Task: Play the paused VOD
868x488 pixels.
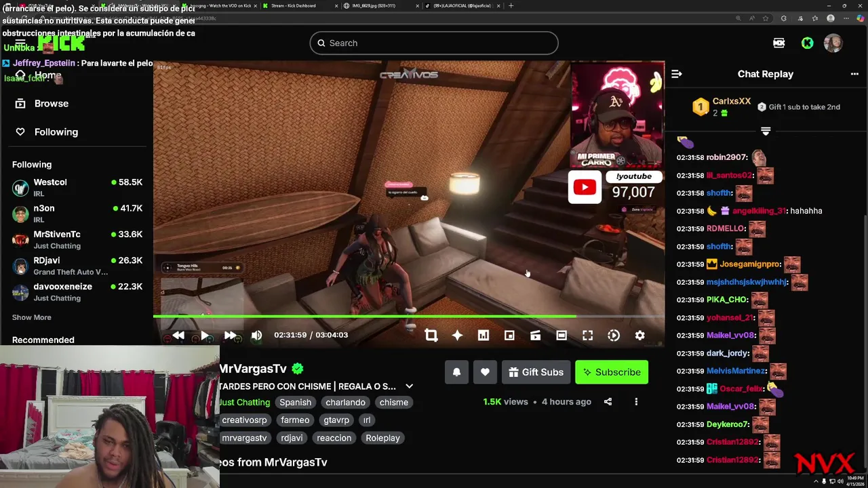Action: click(204, 335)
